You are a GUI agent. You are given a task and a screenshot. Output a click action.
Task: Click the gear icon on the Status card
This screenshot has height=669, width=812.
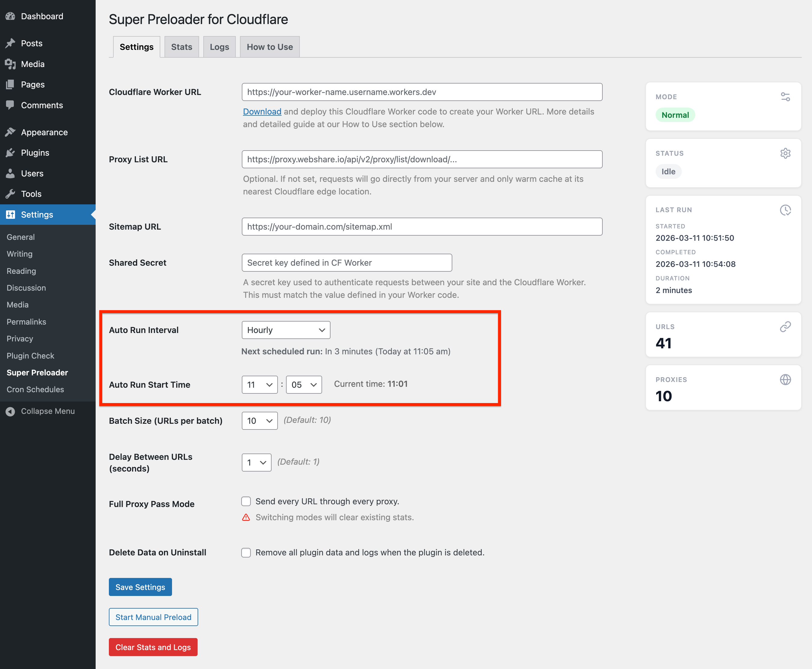(x=786, y=153)
